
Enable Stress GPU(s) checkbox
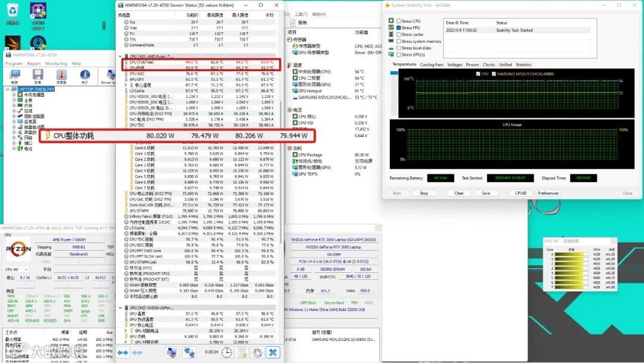tap(398, 54)
